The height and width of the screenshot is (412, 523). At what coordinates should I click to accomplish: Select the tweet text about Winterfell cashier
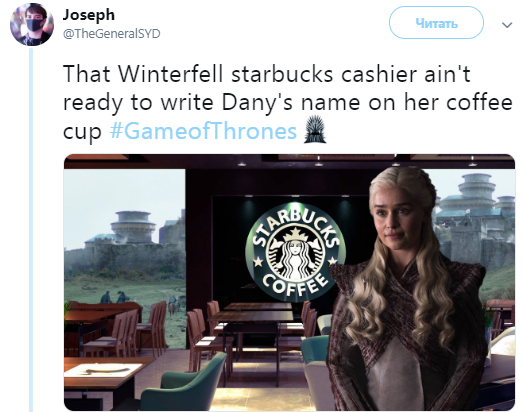point(287,102)
